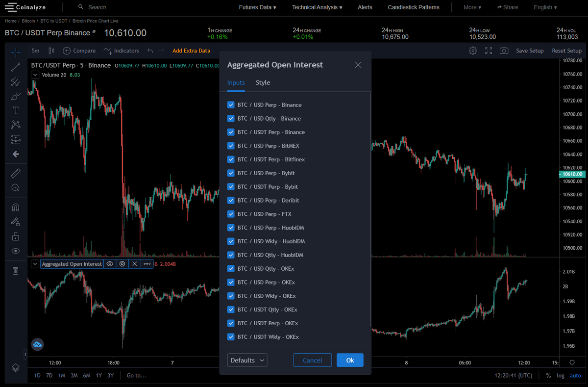Screen dimensions: 588x387
Task: Uncheck BTC / USD Perp - Deribit
Action: point(231,201)
